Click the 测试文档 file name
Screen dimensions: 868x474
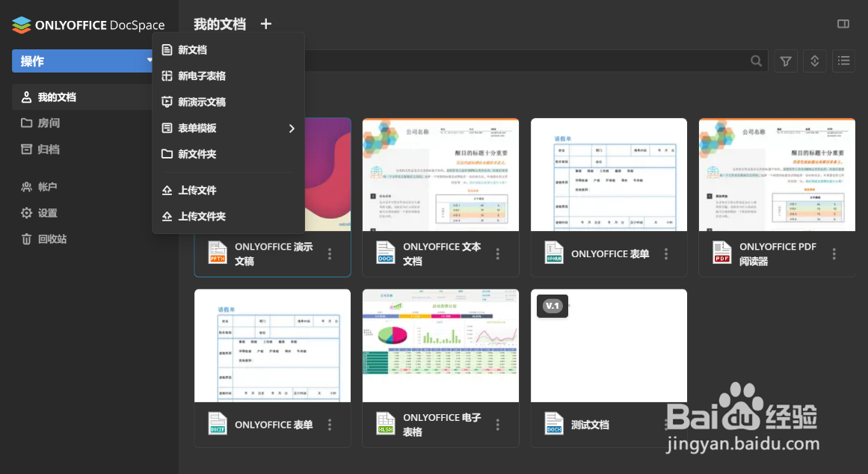coord(590,425)
